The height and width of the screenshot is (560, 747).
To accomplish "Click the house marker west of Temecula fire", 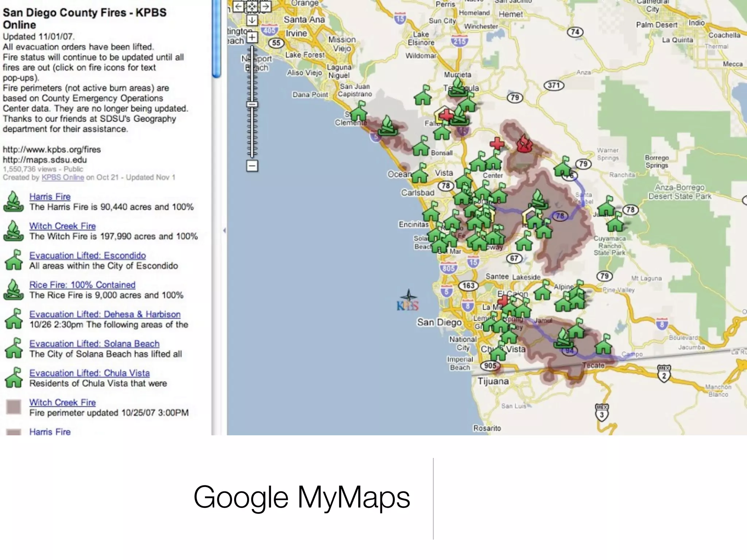I will 423,95.
